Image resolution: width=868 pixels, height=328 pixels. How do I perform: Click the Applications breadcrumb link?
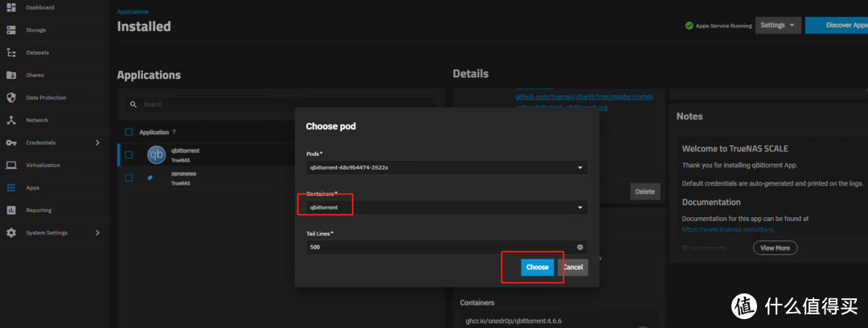133,11
